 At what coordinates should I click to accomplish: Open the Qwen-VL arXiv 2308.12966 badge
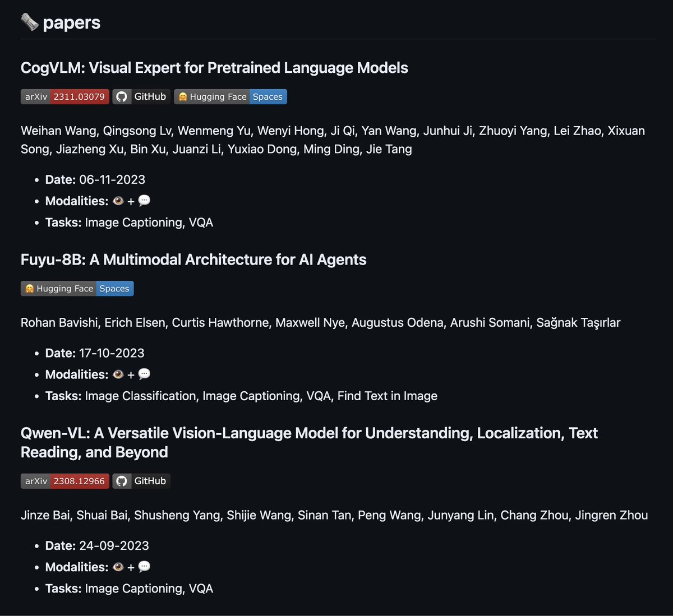[x=65, y=481]
